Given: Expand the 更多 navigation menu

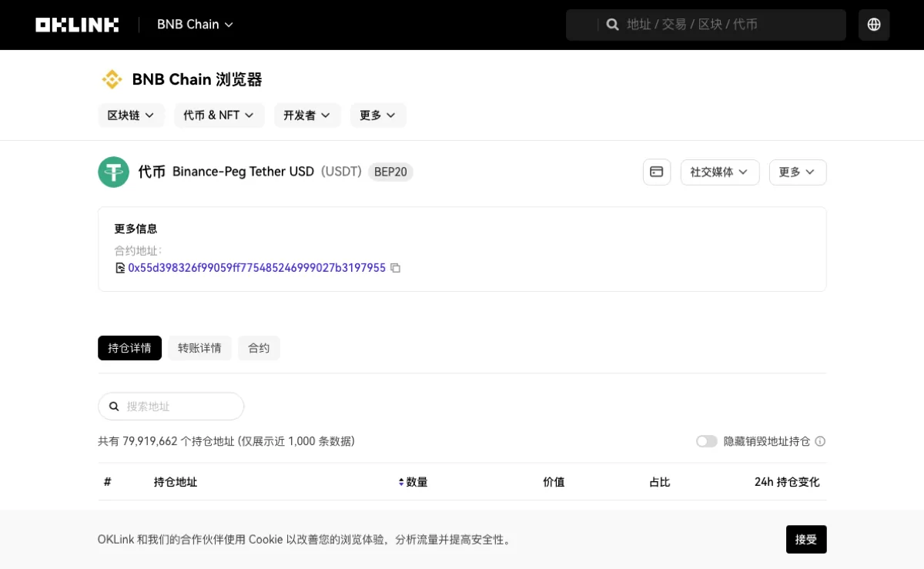Looking at the screenshot, I should click(377, 115).
